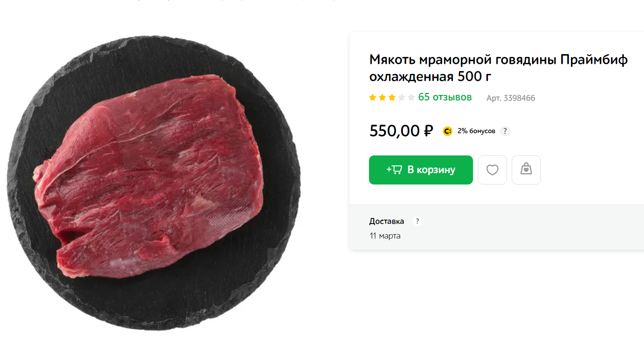Image resolution: width=644 pixels, height=348 pixels.
Task: Select the third yellow rating star
Action: (392, 97)
